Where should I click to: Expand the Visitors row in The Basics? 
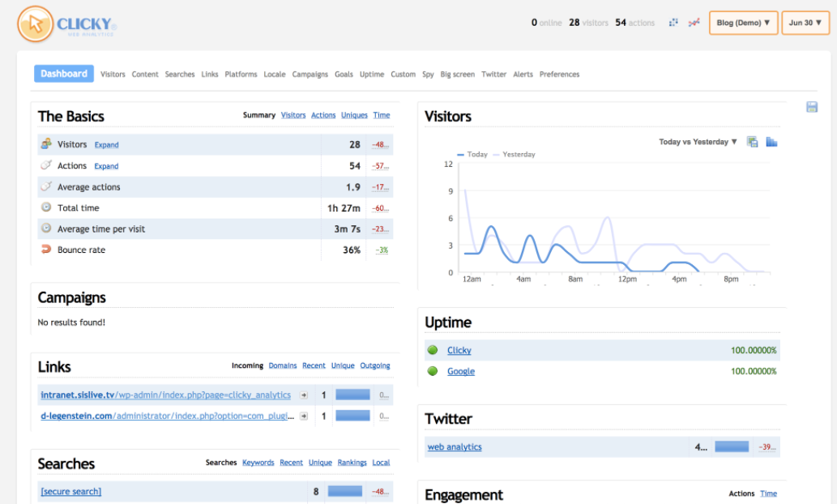[x=106, y=145]
